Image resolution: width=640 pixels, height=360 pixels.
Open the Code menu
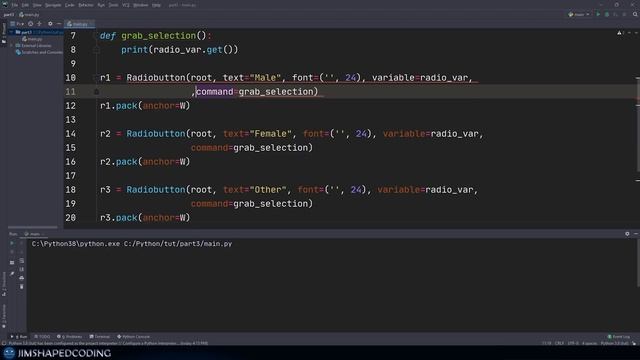point(70,5)
